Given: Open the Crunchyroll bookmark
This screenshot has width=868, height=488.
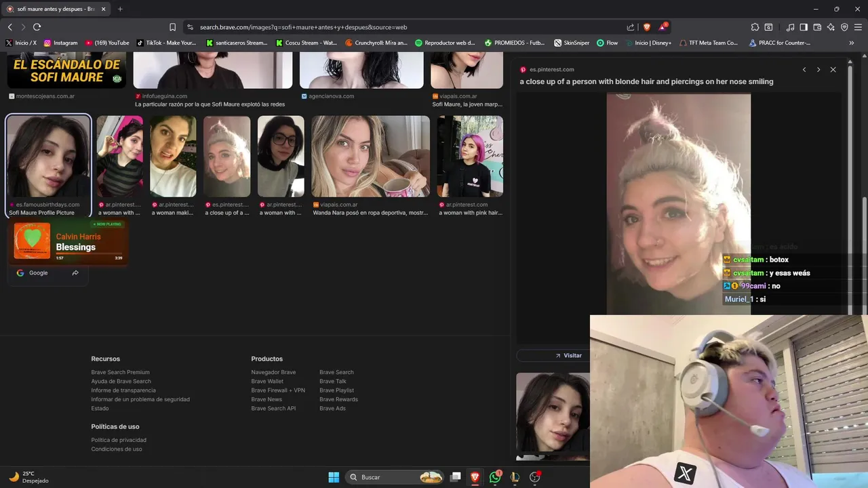Looking at the screenshot, I should [x=376, y=43].
